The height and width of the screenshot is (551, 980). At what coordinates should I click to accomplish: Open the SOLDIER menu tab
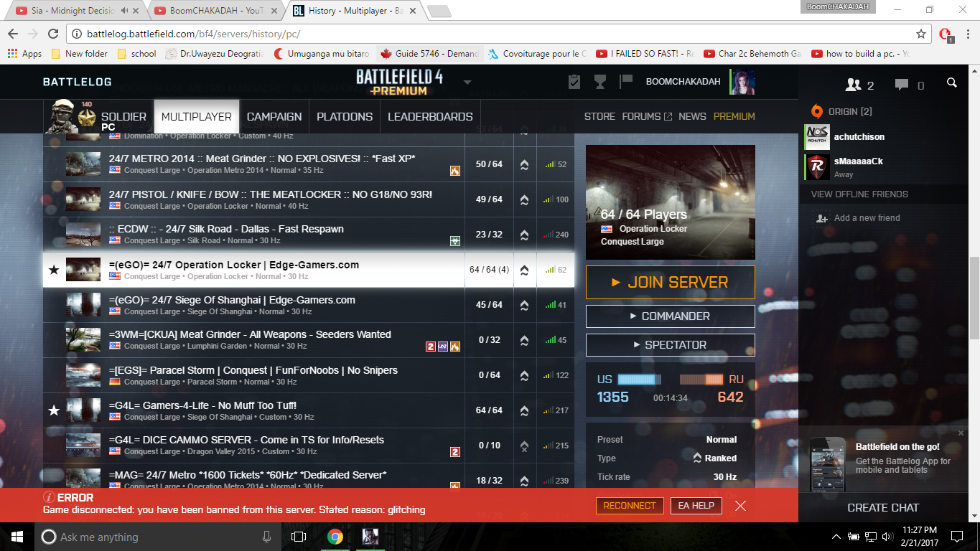(x=123, y=116)
